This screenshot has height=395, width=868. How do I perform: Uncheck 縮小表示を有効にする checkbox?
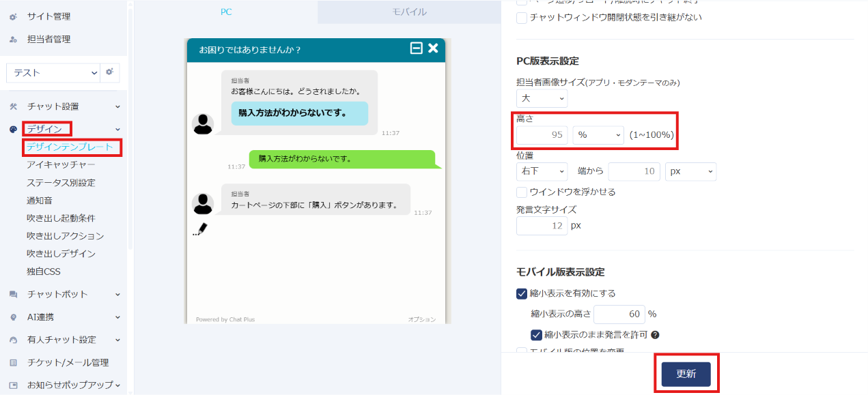(522, 294)
